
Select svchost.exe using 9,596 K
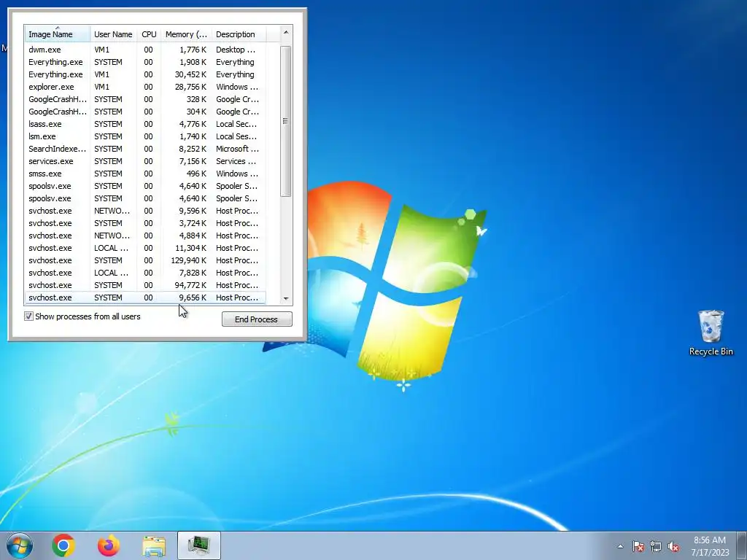(145, 211)
